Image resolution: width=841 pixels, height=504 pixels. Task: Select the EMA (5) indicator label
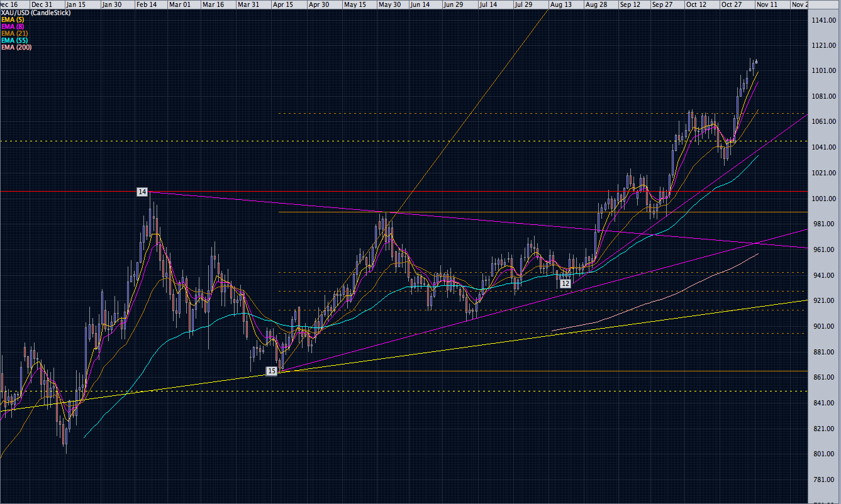14,19
